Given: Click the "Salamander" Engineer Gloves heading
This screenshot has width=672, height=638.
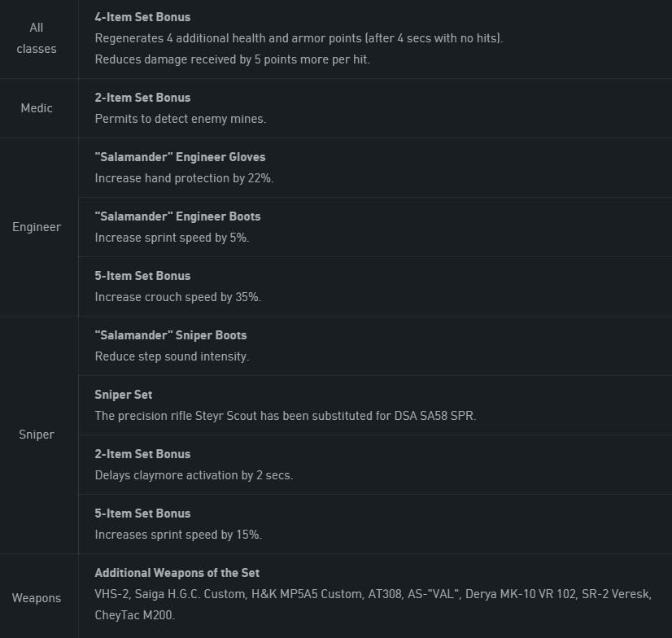Looking at the screenshot, I should (x=180, y=157).
